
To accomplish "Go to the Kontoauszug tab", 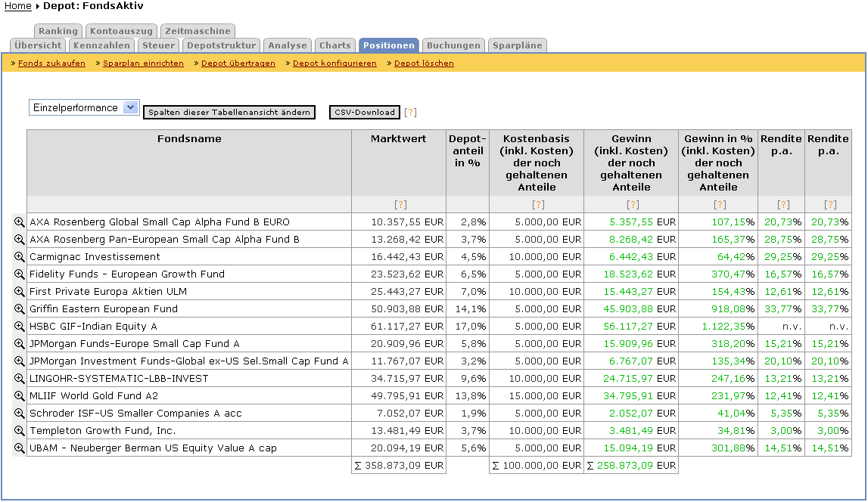I will (121, 31).
